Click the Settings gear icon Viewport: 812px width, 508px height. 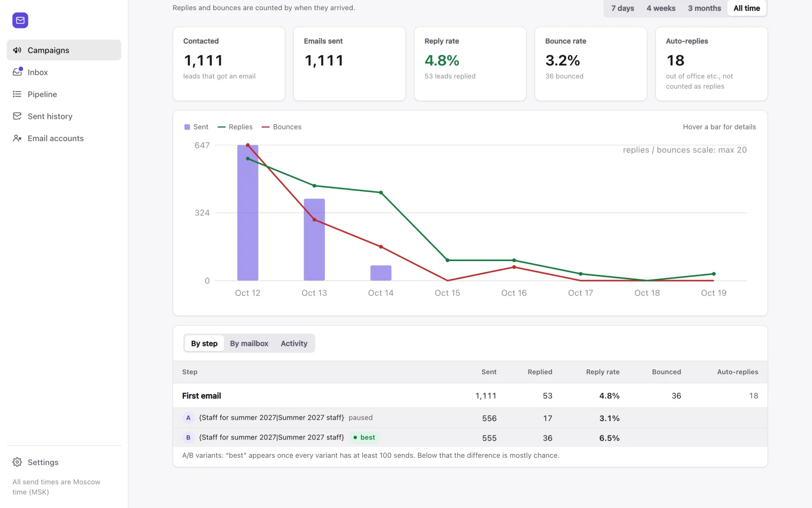click(17, 462)
